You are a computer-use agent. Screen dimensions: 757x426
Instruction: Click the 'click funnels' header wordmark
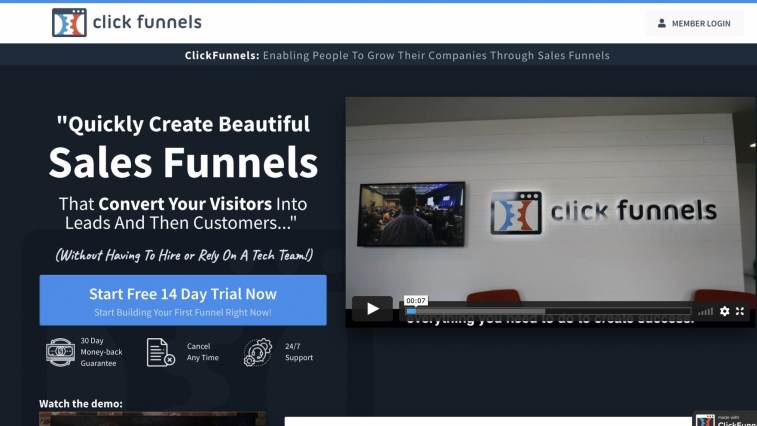click(147, 22)
